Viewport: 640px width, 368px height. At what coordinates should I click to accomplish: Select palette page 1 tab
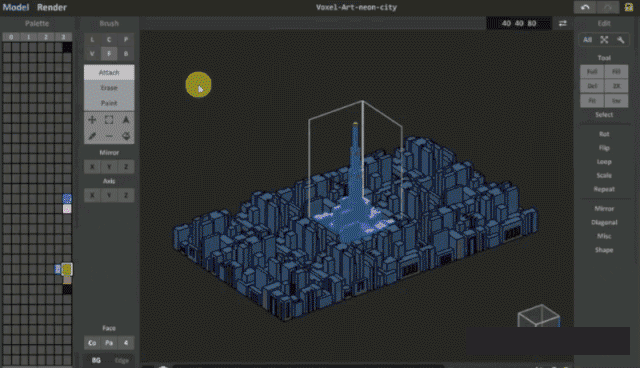point(29,37)
